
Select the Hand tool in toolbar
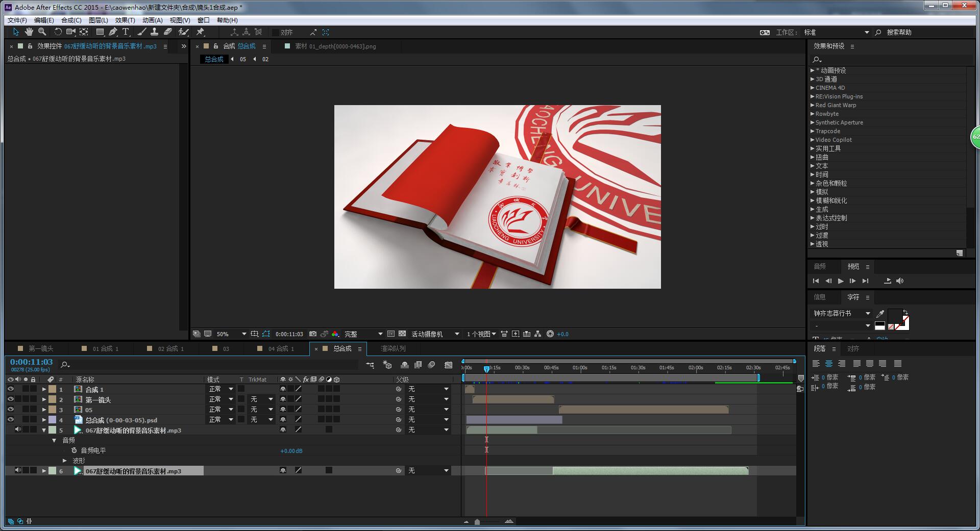point(29,32)
